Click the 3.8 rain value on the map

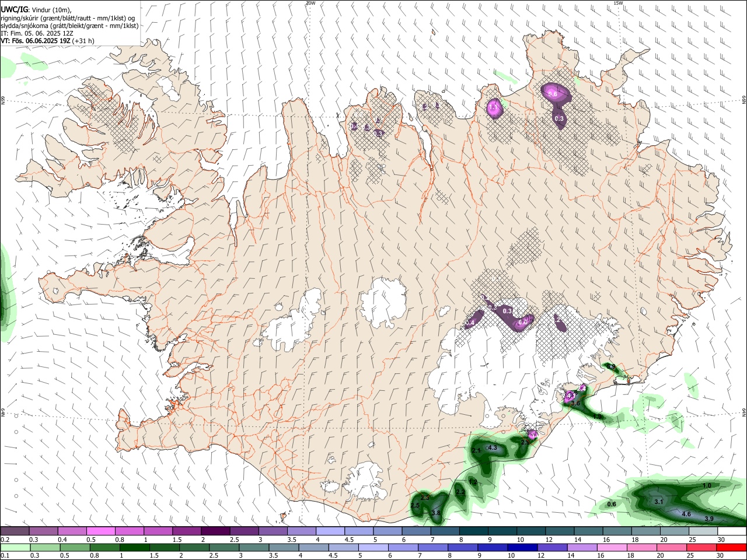tap(435, 513)
